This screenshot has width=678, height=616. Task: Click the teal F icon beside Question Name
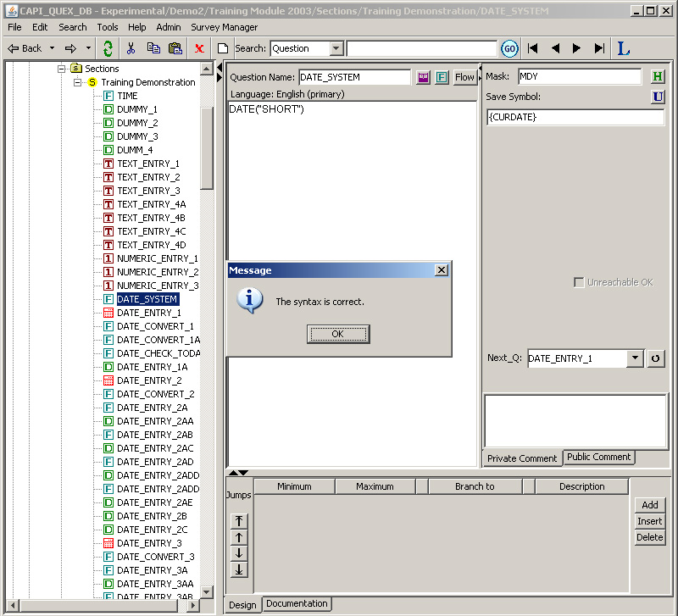pyautogui.click(x=442, y=77)
